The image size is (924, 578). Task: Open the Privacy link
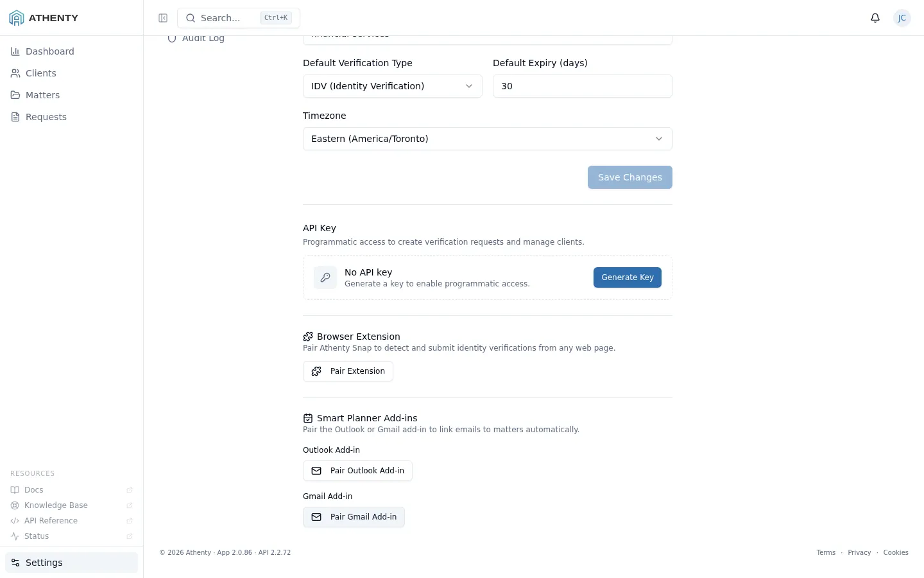pos(859,552)
